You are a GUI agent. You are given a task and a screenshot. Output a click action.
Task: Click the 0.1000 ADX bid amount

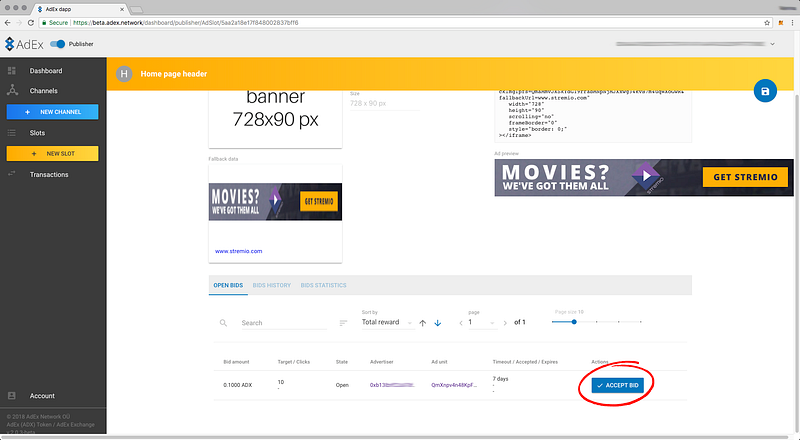coord(238,385)
